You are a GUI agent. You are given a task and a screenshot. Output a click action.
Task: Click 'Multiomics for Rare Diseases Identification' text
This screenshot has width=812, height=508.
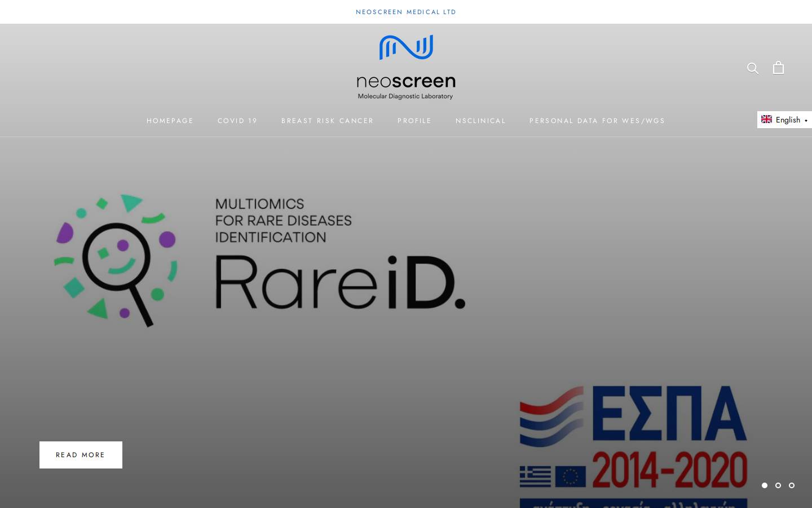(284, 220)
